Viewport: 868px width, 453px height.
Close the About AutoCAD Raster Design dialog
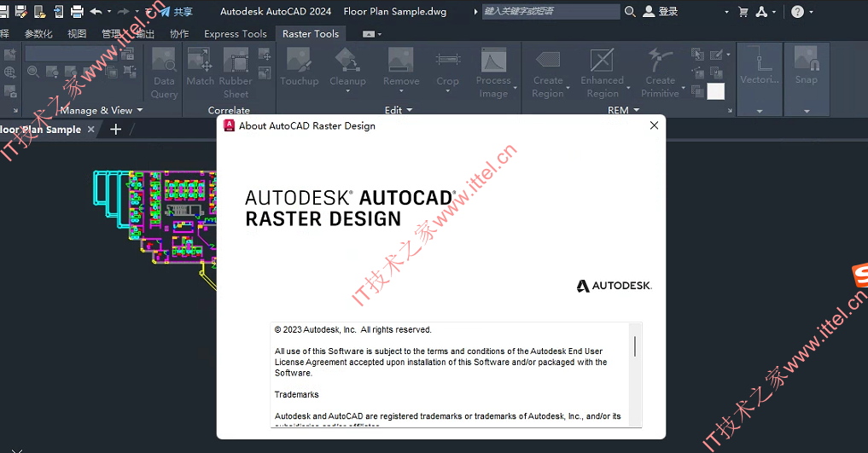654,125
